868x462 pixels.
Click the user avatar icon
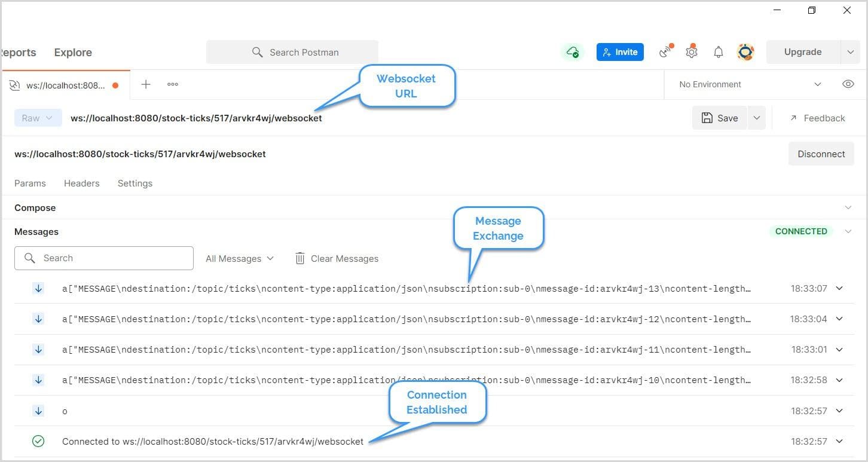tap(745, 52)
